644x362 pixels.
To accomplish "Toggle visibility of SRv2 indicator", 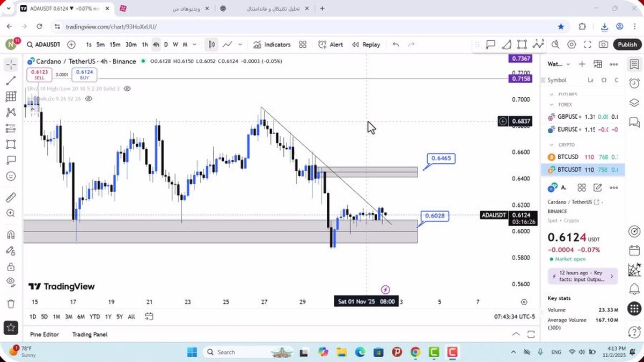I will click(x=127, y=88).
